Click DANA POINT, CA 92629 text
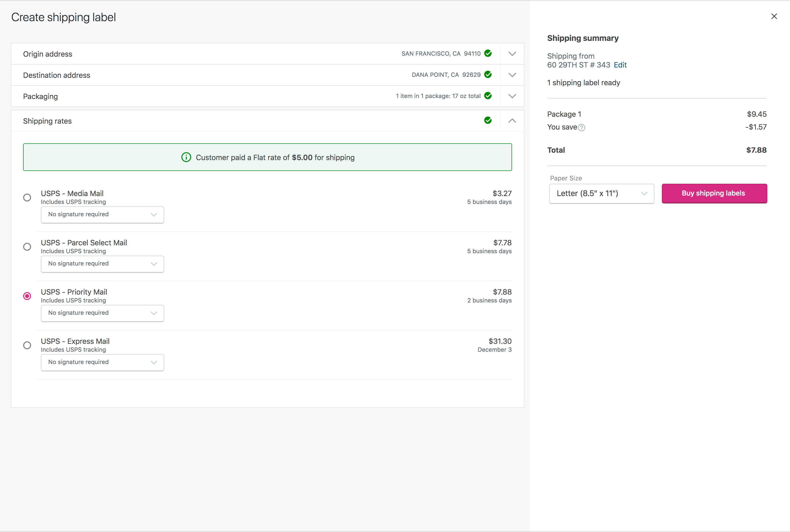 [x=446, y=75]
